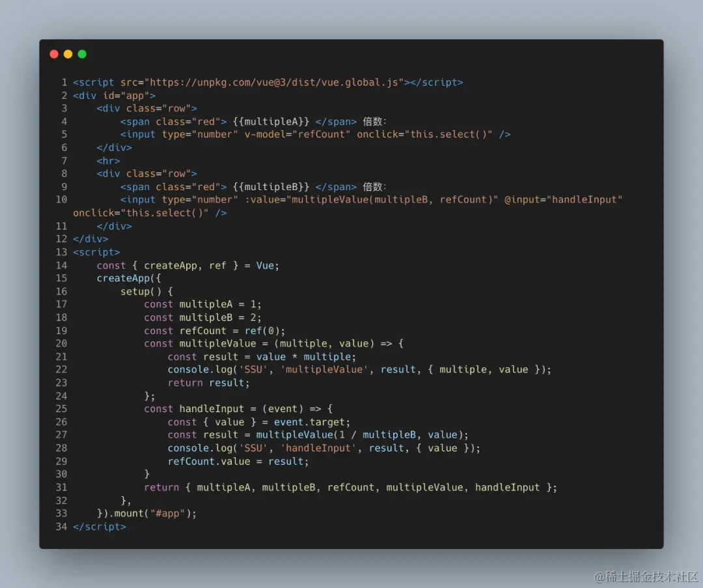Click the "setup() {" declaration

click(146, 292)
